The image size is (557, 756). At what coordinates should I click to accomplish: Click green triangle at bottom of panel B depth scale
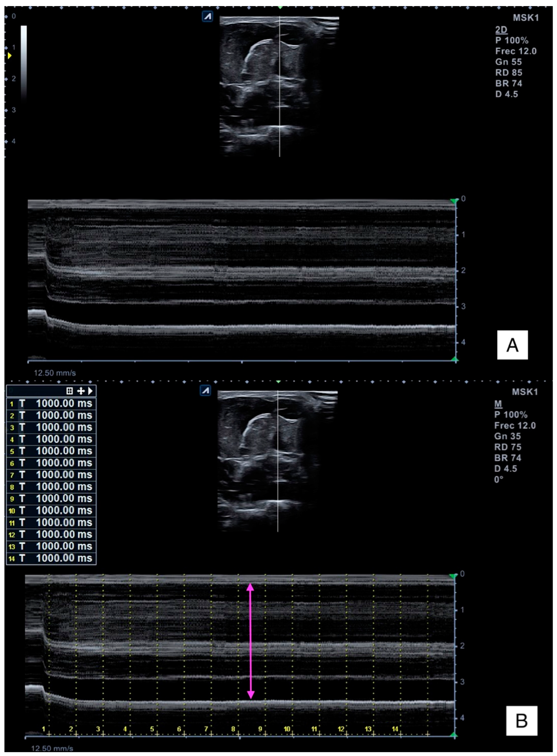[x=454, y=735]
